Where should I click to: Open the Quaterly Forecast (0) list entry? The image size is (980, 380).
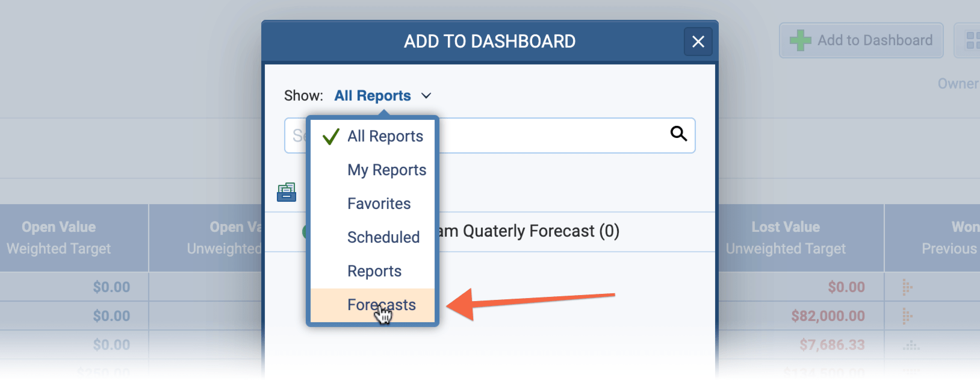click(530, 231)
